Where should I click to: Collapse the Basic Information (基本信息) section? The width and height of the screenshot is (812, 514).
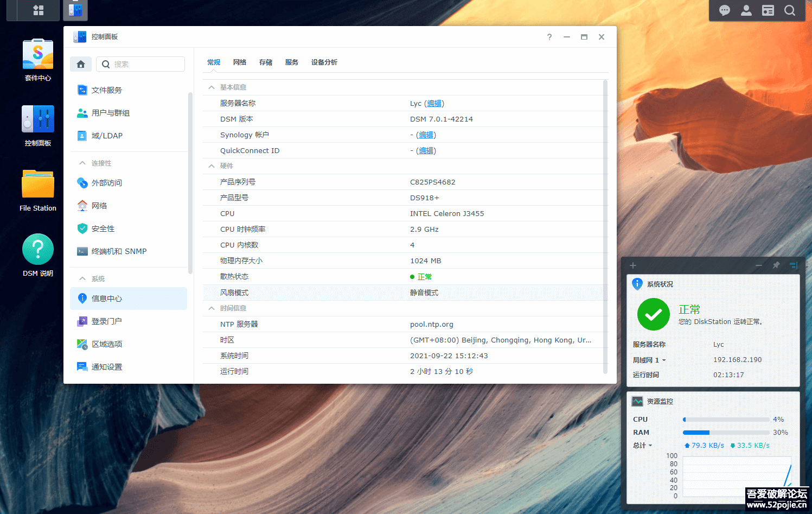pyautogui.click(x=212, y=87)
